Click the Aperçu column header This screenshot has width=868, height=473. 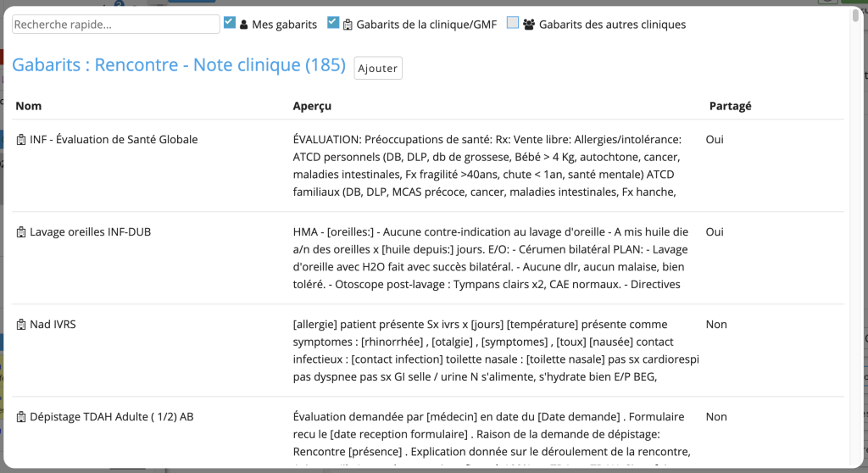312,106
